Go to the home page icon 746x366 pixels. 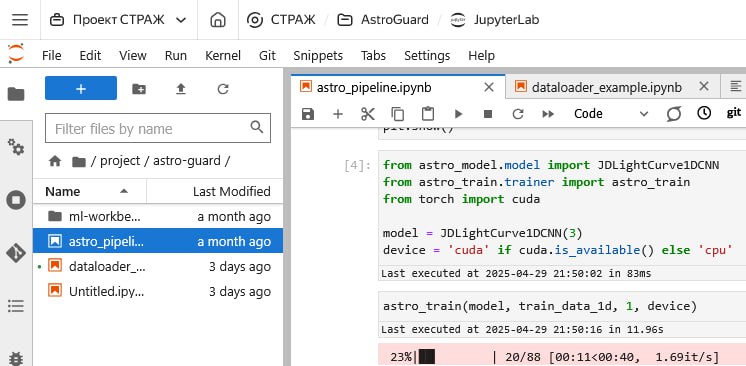click(218, 20)
